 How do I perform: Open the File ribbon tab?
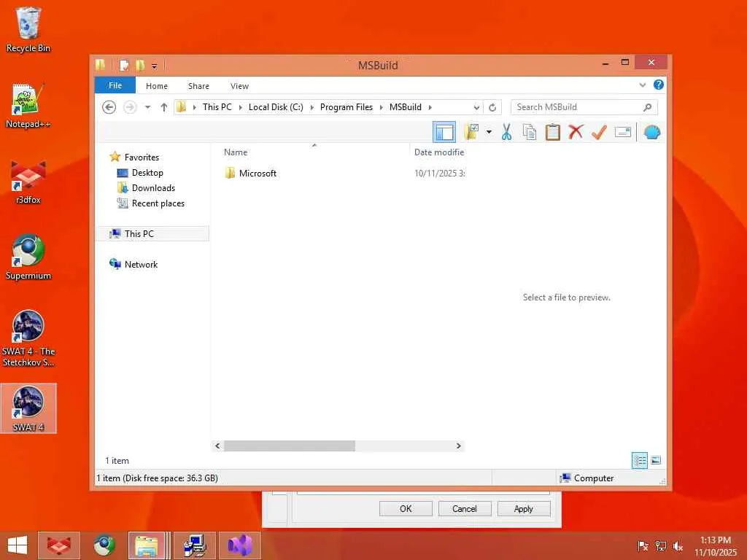[x=115, y=86]
